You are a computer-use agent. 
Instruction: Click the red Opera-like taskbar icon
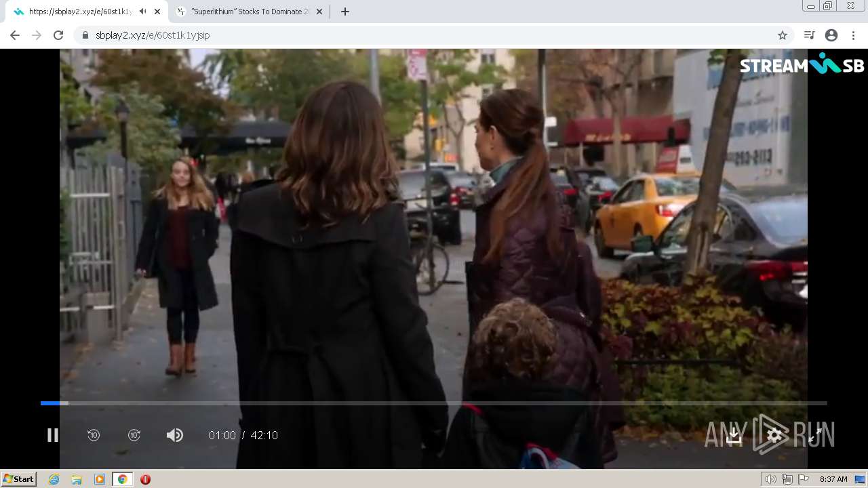tap(145, 479)
